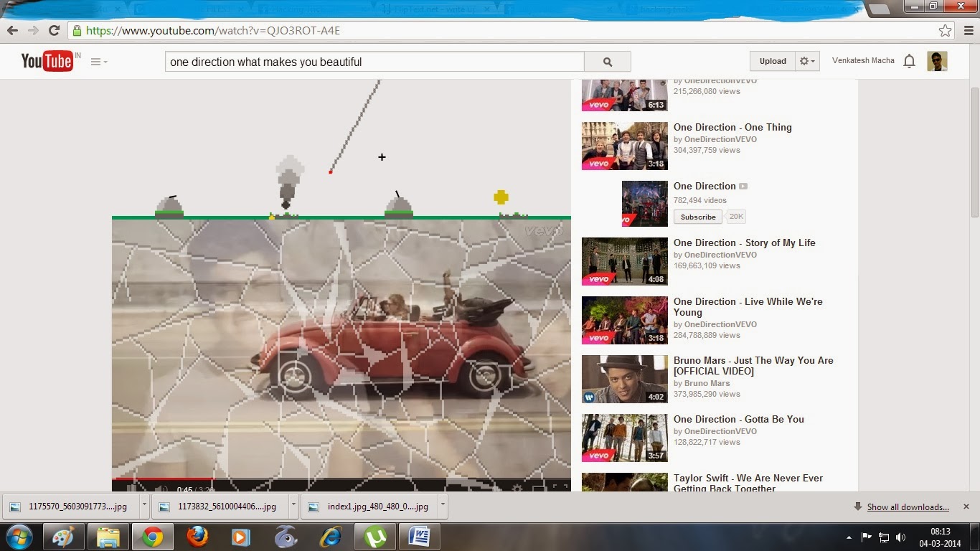
Task: Switch to the Chrome taskbar icon
Action: point(152,537)
